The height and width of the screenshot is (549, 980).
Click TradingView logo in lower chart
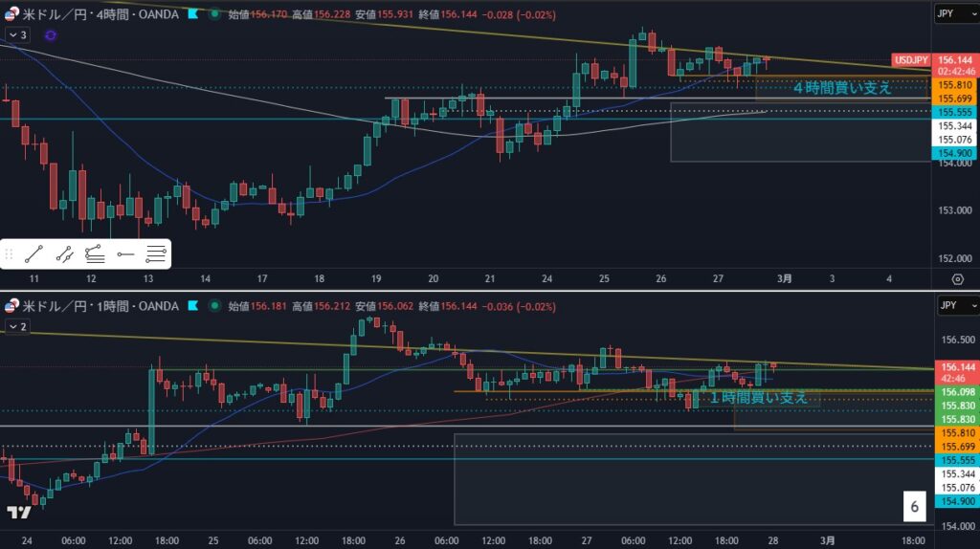tap(18, 512)
